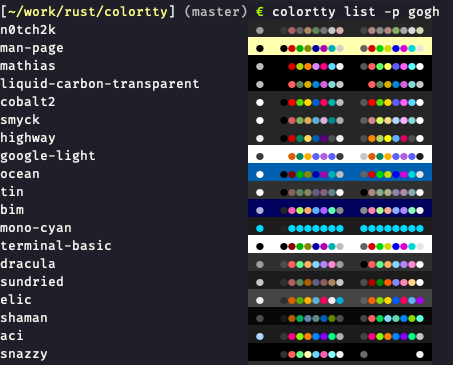The width and height of the screenshot is (453, 365).
Task: Click the white foreground dot in cobalt2 row
Action: pyautogui.click(x=260, y=102)
